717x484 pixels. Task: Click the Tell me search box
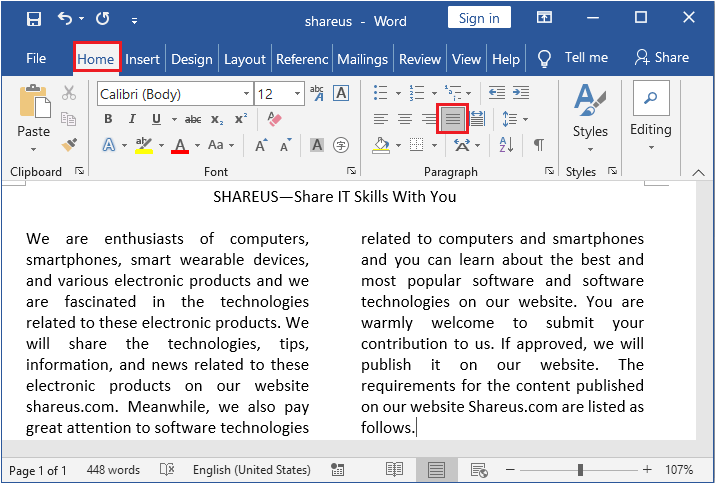(573, 58)
